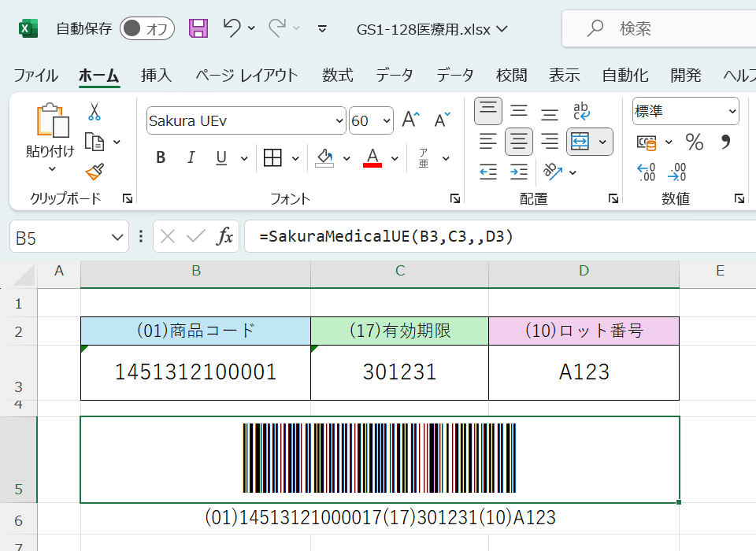Toggle Merge and Center button
Viewport: 756px width, 551px height.
tap(580, 142)
